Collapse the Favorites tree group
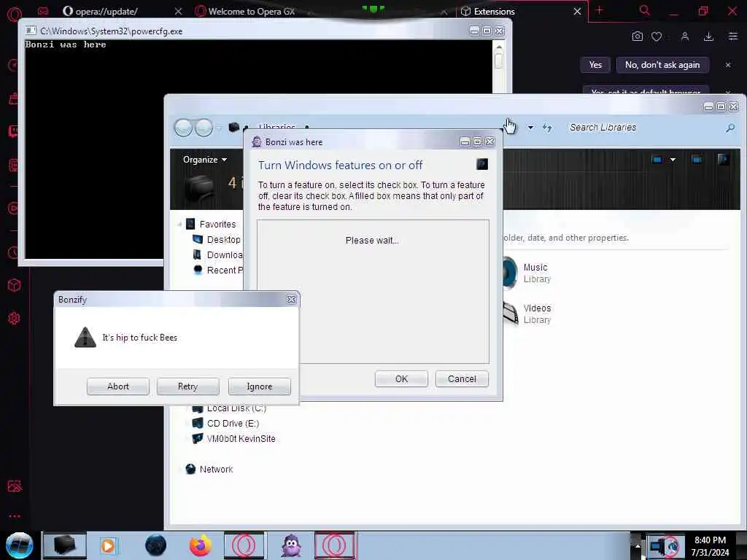 (x=179, y=224)
